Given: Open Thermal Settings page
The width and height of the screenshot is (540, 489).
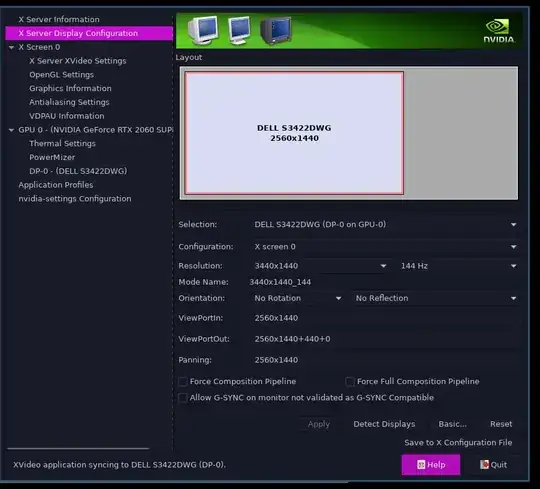Looking at the screenshot, I should pyautogui.click(x=62, y=144).
